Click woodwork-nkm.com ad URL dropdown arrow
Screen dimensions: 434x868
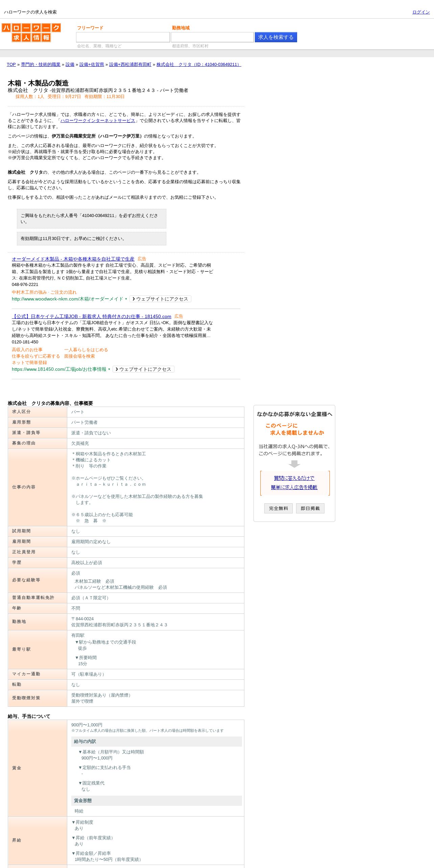click(x=126, y=299)
